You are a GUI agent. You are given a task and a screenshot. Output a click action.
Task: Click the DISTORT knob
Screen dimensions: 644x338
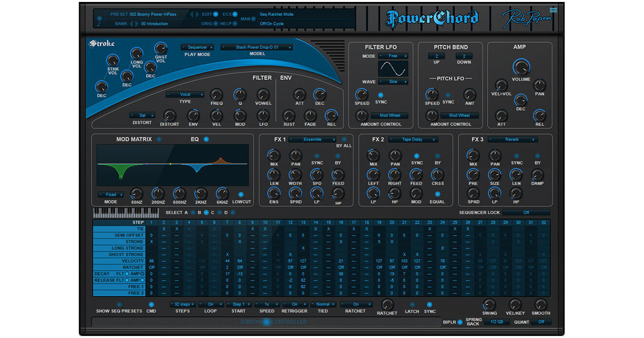click(169, 116)
